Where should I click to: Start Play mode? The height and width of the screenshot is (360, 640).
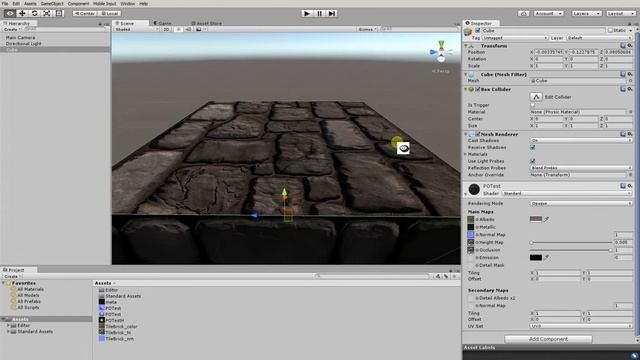click(307, 13)
